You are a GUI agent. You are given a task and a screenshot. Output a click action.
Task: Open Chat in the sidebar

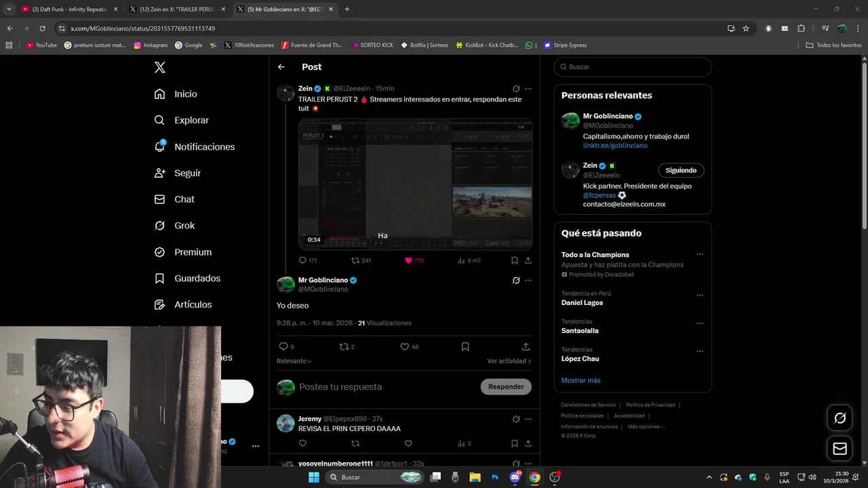point(174,199)
